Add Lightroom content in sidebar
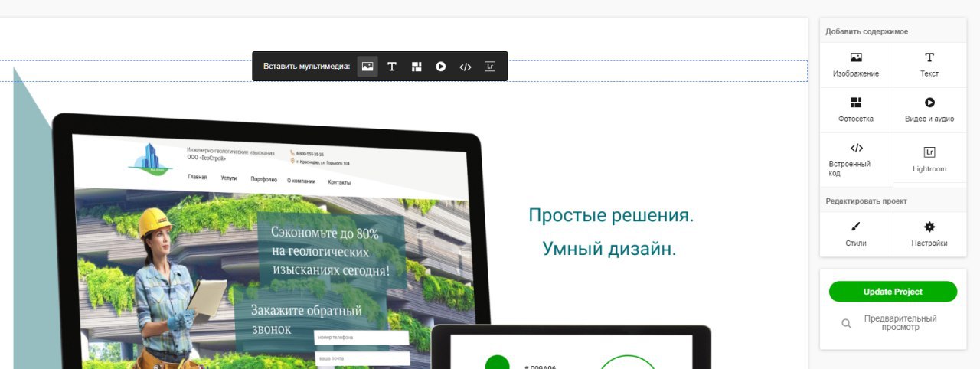Viewport: 980px width, 369px height. point(929,159)
